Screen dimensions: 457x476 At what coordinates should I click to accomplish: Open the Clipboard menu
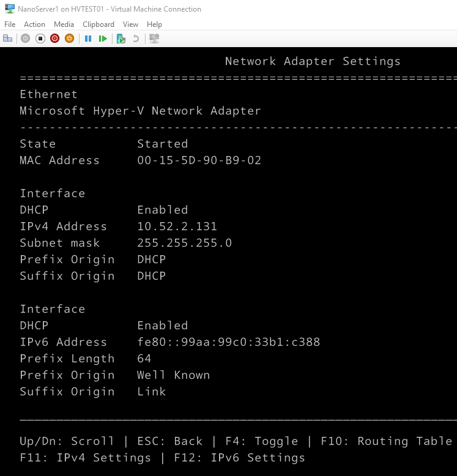click(98, 24)
